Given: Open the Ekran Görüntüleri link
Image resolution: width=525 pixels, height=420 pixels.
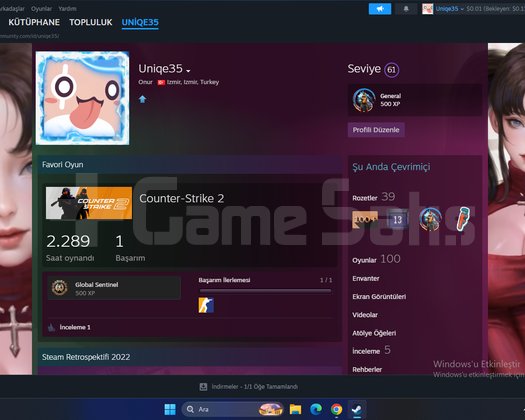Looking at the screenshot, I should tap(379, 297).
